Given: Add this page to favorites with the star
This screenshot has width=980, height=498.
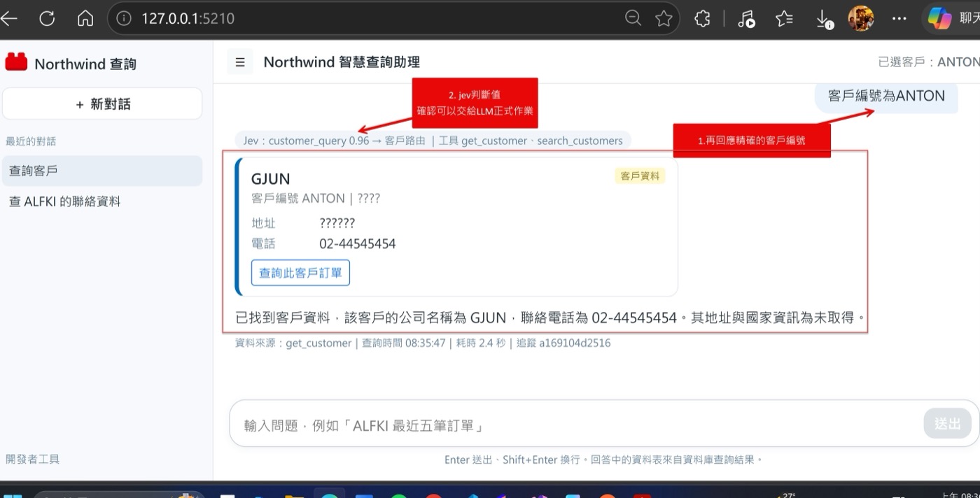Looking at the screenshot, I should 664,19.
